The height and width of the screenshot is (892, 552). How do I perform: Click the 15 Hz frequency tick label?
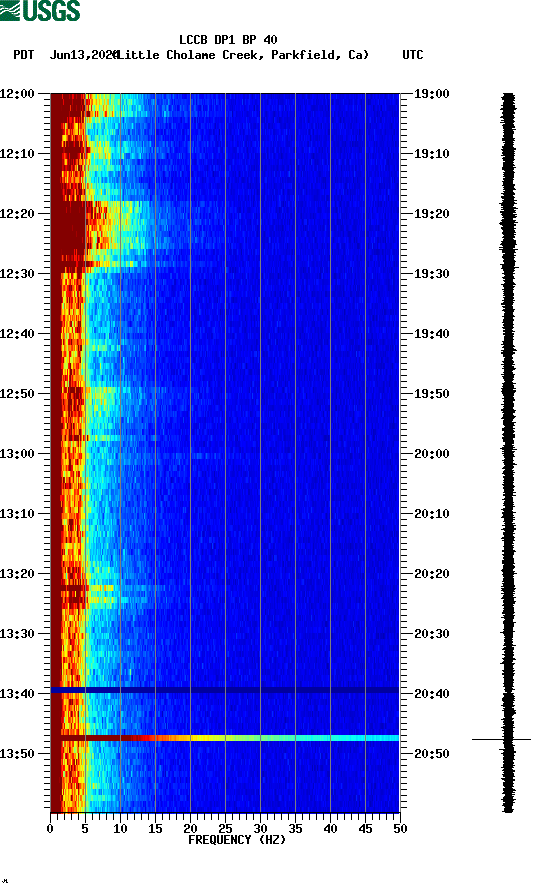tap(155, 829)
